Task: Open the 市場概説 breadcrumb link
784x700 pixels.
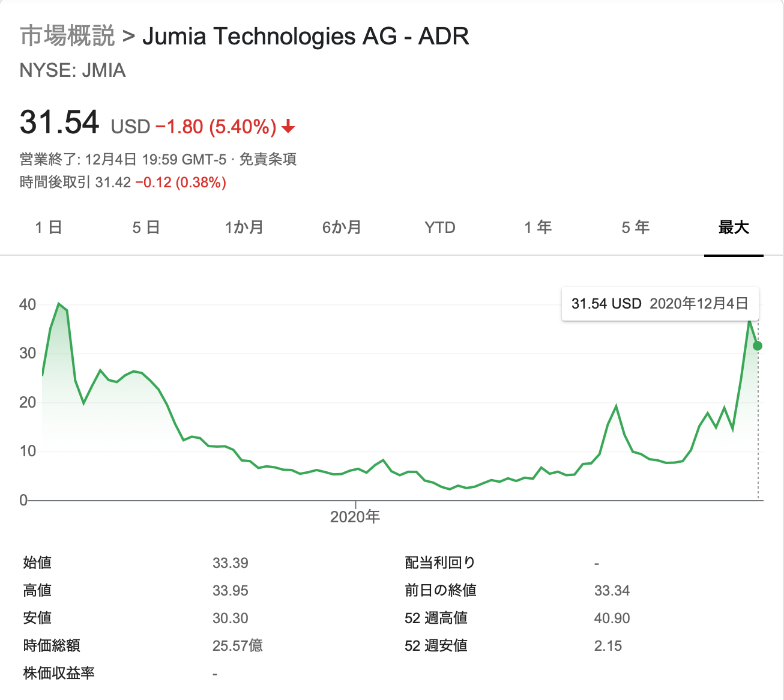Action: click(67, 36)
